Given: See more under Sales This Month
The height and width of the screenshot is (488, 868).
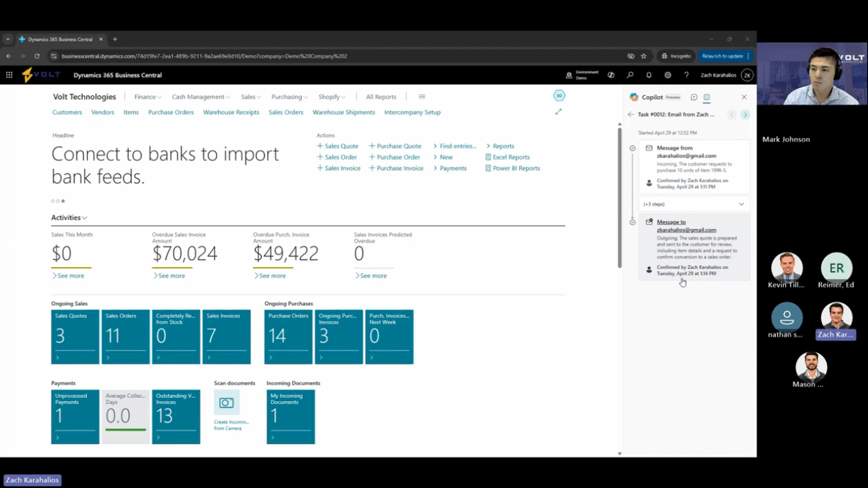Looking at the screenshot, I should (67, 276).
